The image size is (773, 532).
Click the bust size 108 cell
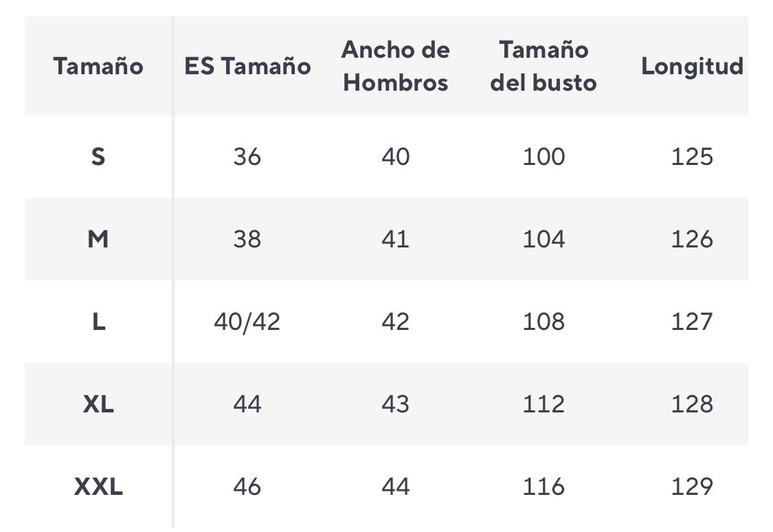point(544,322)
